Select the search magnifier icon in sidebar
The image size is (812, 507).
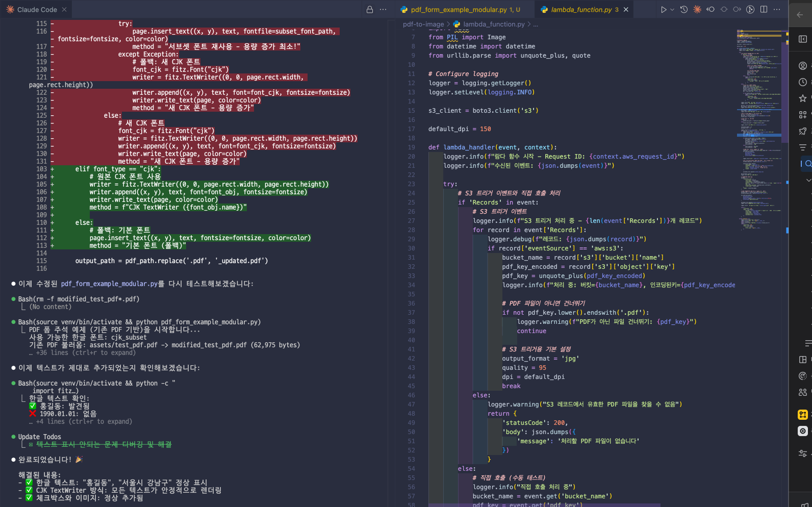point(807,164)
